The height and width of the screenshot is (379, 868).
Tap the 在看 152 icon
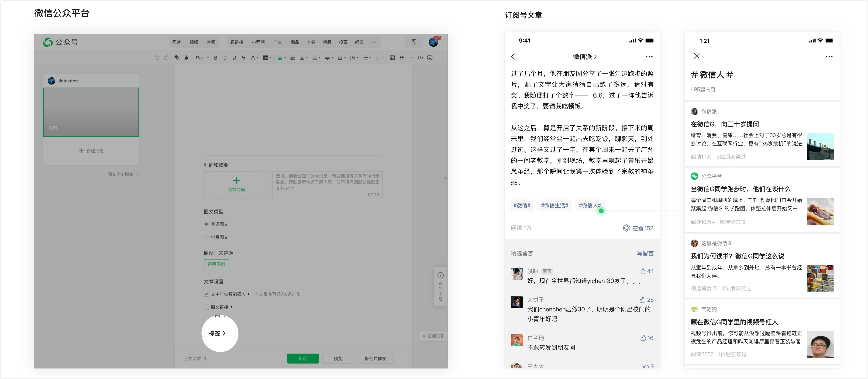[x=626, y=228]
